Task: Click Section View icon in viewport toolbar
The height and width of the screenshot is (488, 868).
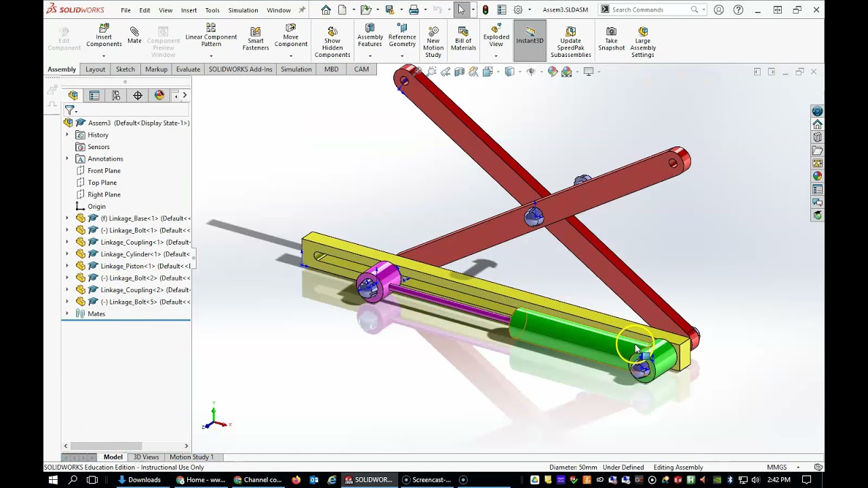Action: tap(459, 72)
